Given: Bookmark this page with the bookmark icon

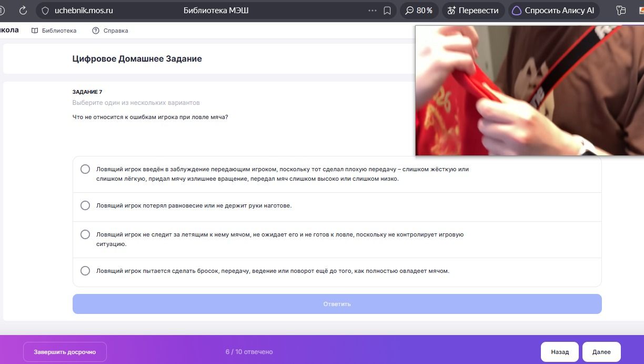Looking at the screenshot, I should pos(387,11).
